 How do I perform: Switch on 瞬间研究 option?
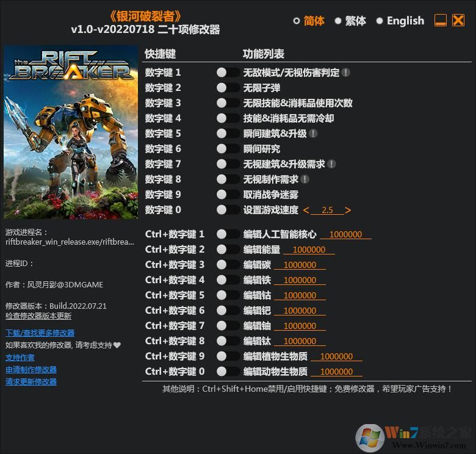point(228,149)
